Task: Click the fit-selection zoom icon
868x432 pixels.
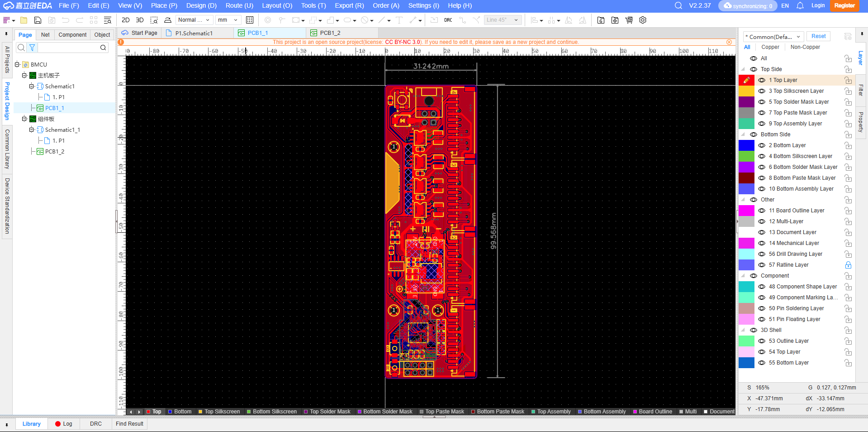Action: click(154, 20)
